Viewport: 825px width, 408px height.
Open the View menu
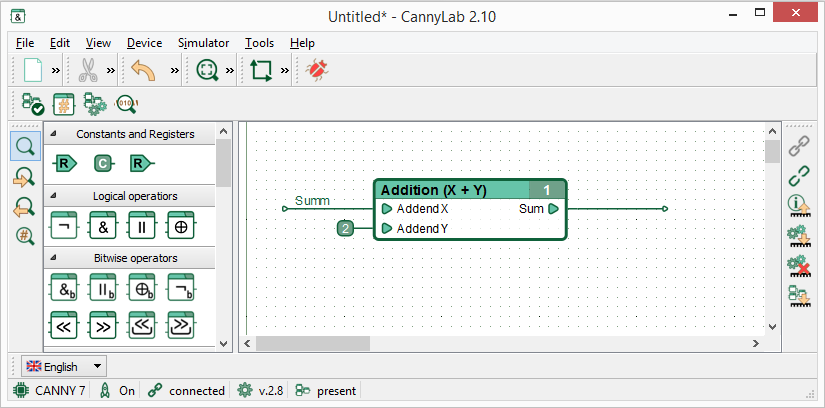pos(98,43)
